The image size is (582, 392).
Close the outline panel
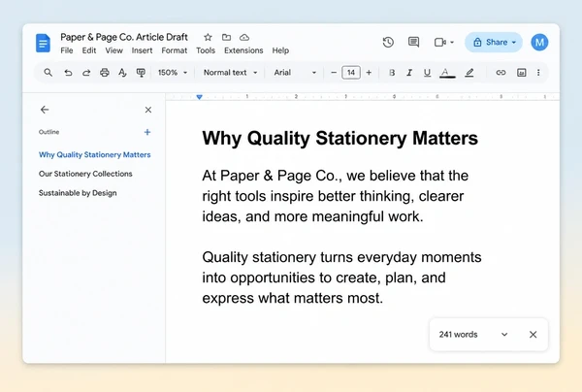(x=148, y=110)
